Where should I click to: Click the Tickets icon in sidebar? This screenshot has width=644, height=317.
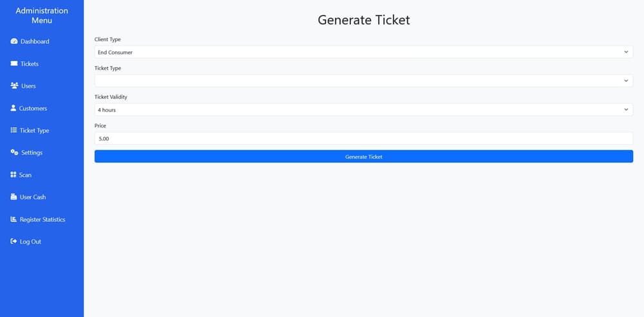pyautogui.click(x=14, y=64)
